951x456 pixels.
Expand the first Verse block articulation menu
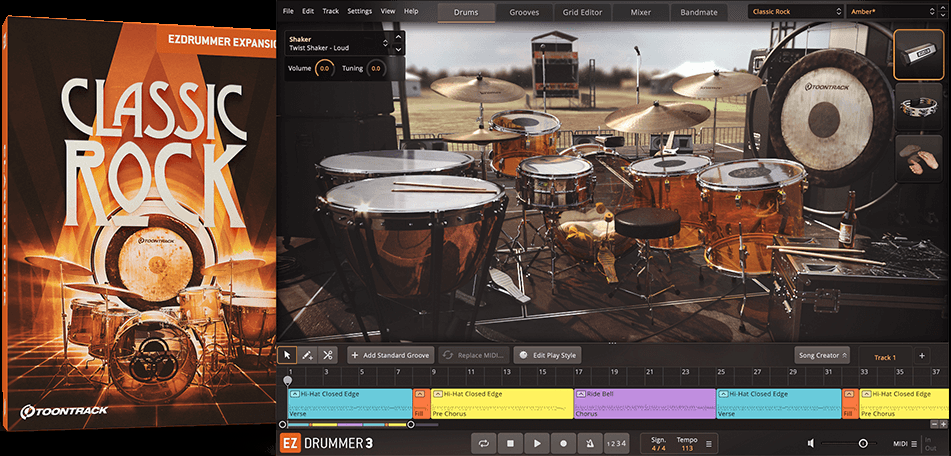[x=295, y=394]
